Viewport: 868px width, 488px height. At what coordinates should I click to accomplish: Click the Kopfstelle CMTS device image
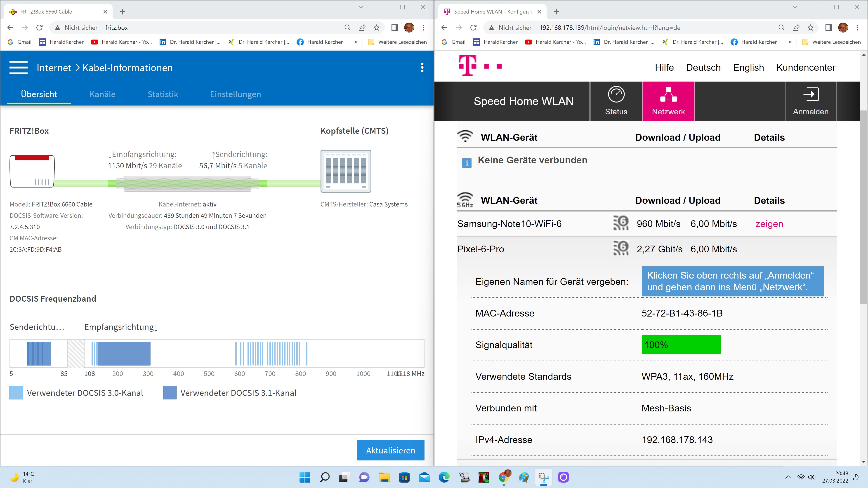coord(346,171)
